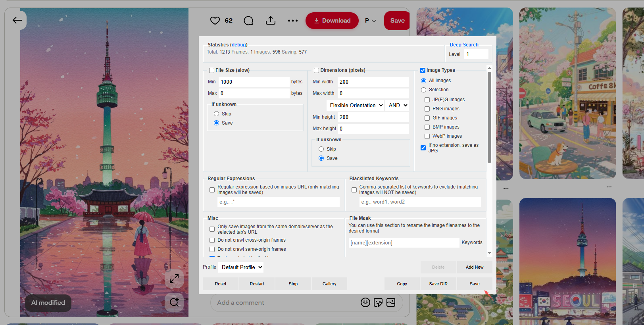Expand the pin image to fullscreen

pos(174,279)
